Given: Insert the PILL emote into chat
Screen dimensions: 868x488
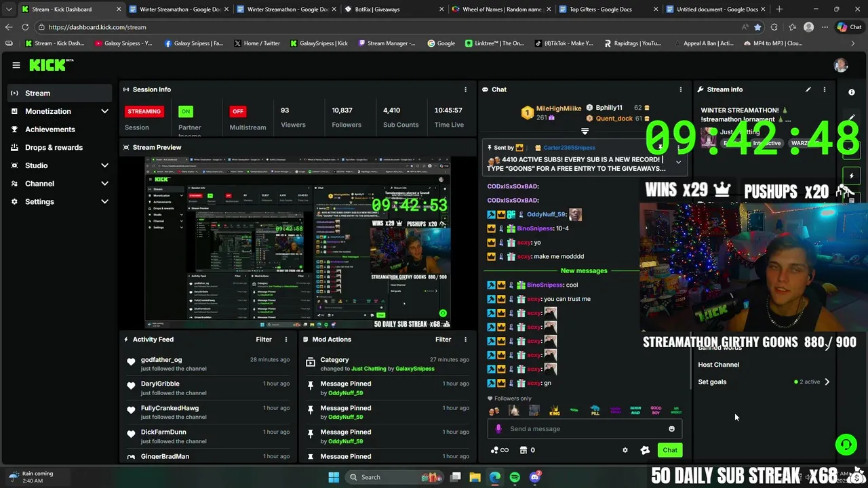Looking at the screenshot, I should tap(595, 411).
